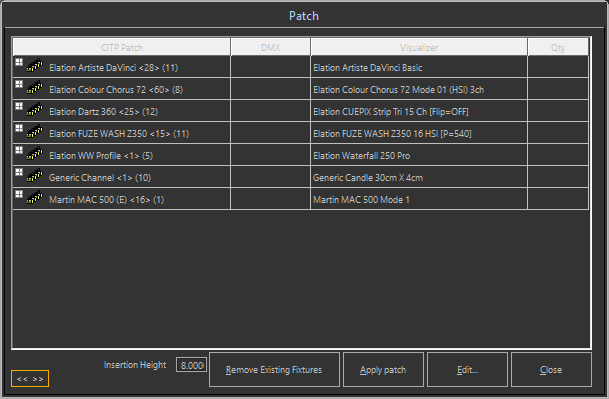Click Elation FUZE WASH Z350 16 HSI cell

pyautogui.click(x=419, y=133)
